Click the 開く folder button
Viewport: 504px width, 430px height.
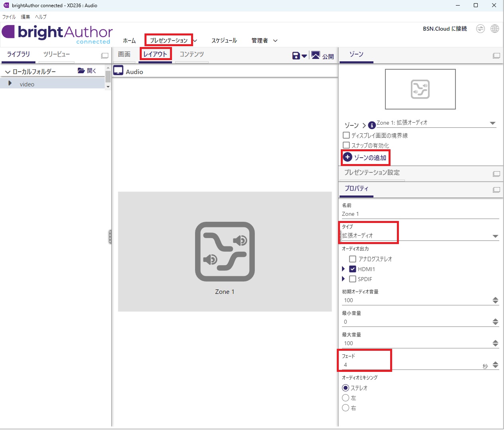tap(87, 71)
